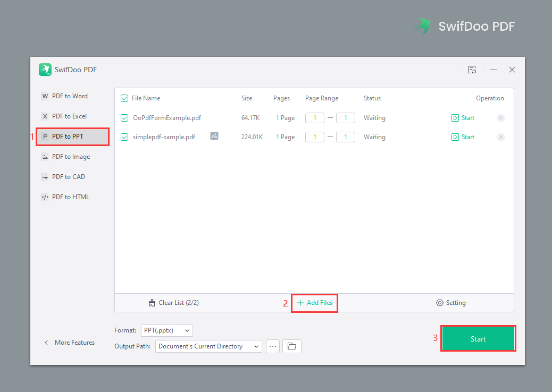This screenshot has height=392, width=552.
Task: Edit end page for simplepdf-sample.pdf
Action: click(345, 137)
